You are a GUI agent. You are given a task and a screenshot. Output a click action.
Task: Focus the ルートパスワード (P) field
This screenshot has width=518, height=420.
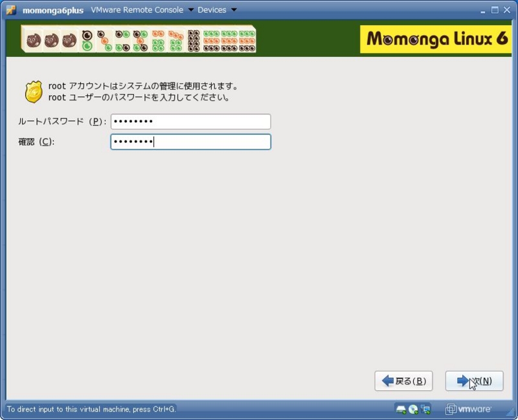(x=190, y=122)
